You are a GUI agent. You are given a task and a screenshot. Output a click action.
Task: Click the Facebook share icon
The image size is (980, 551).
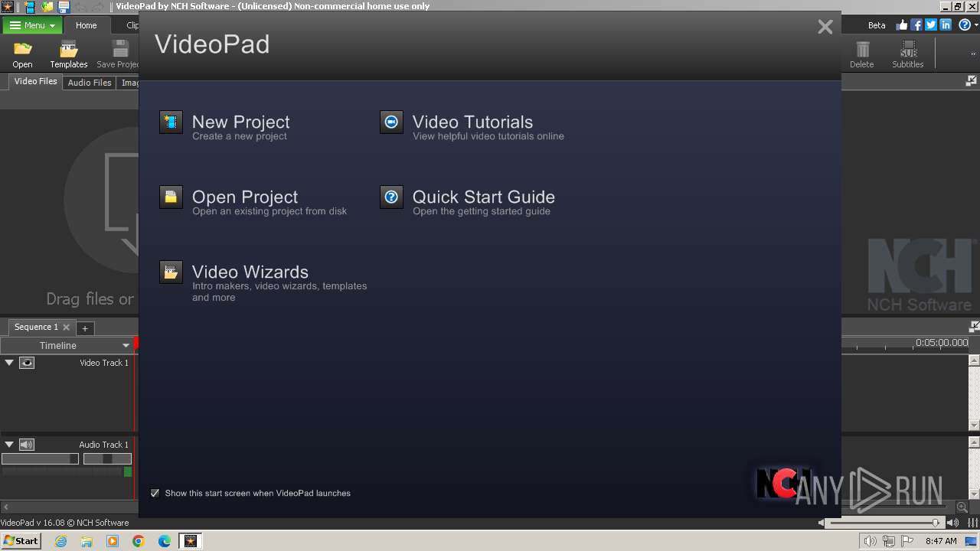[916, 24]
